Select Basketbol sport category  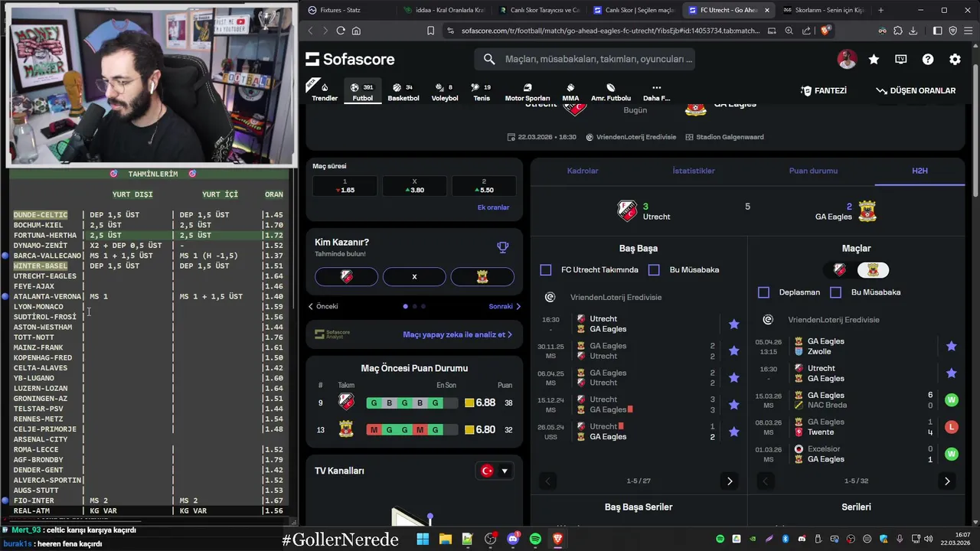tap(403, 92)
